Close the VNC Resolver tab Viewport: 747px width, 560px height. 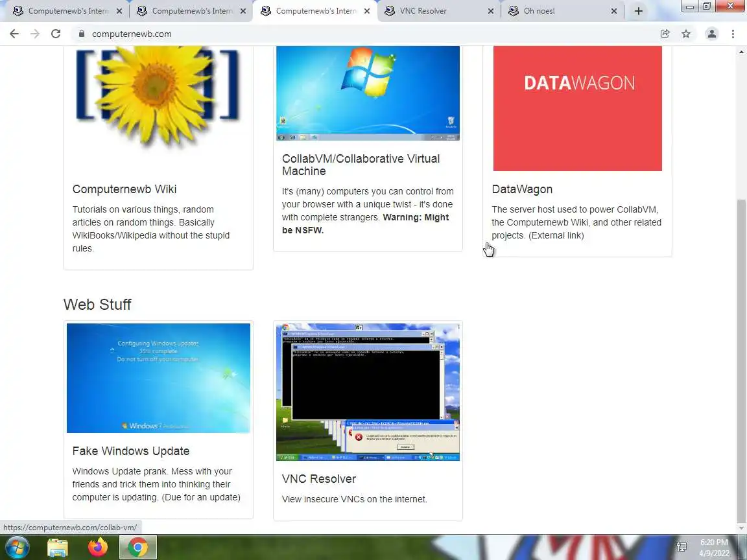coord(491,11)
